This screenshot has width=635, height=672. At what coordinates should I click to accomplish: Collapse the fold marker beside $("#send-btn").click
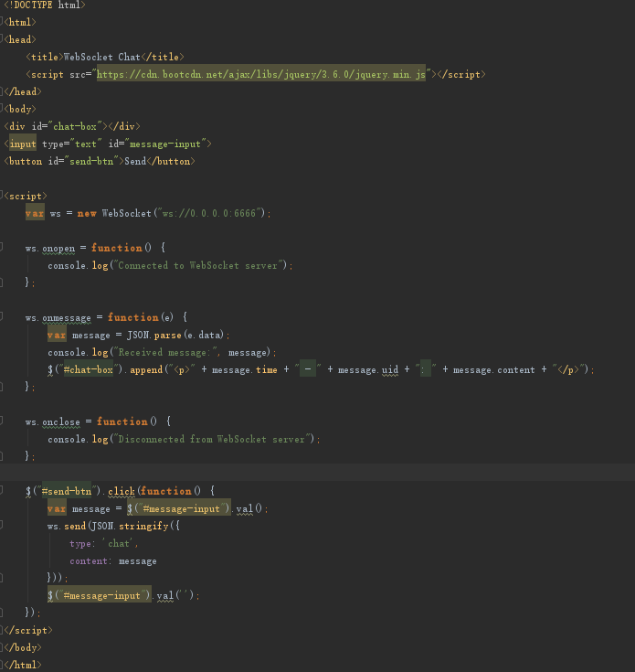pyautogui.click(x=1, y=490)
